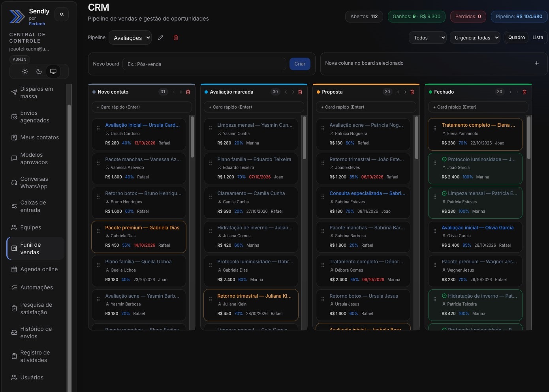Open Agenda online page

coord(36,269)
